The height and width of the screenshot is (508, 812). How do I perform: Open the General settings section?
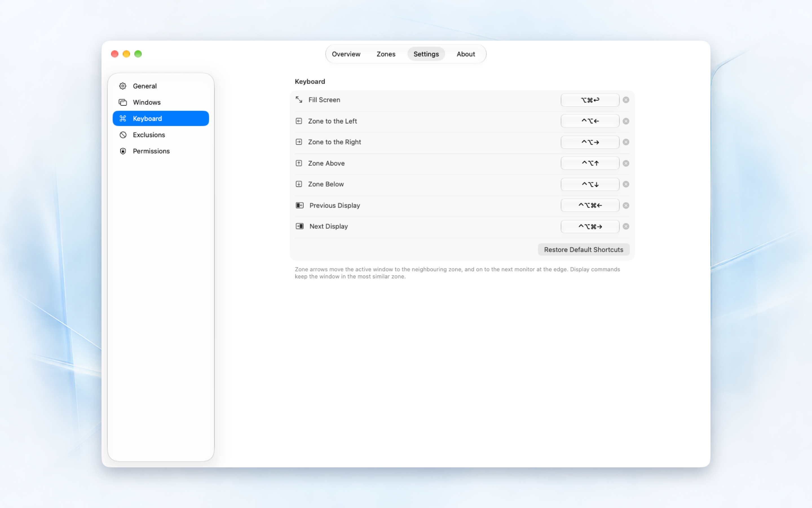pos(161,86)
